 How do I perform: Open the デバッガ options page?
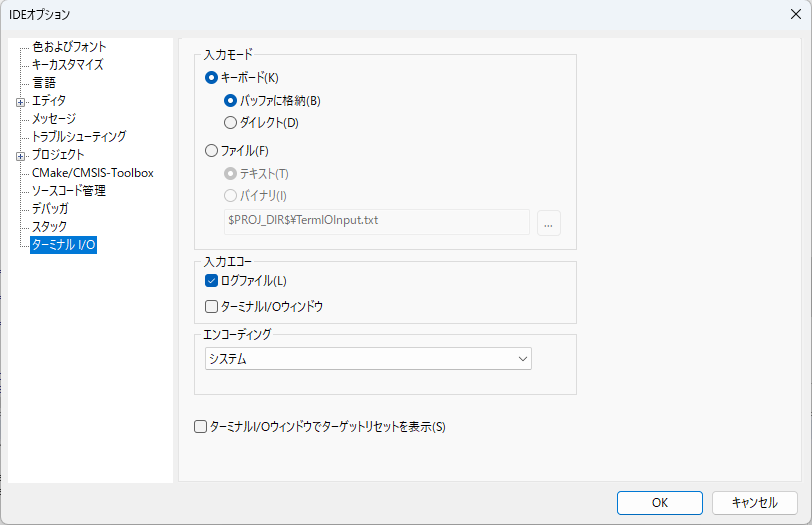coord(50,209)
